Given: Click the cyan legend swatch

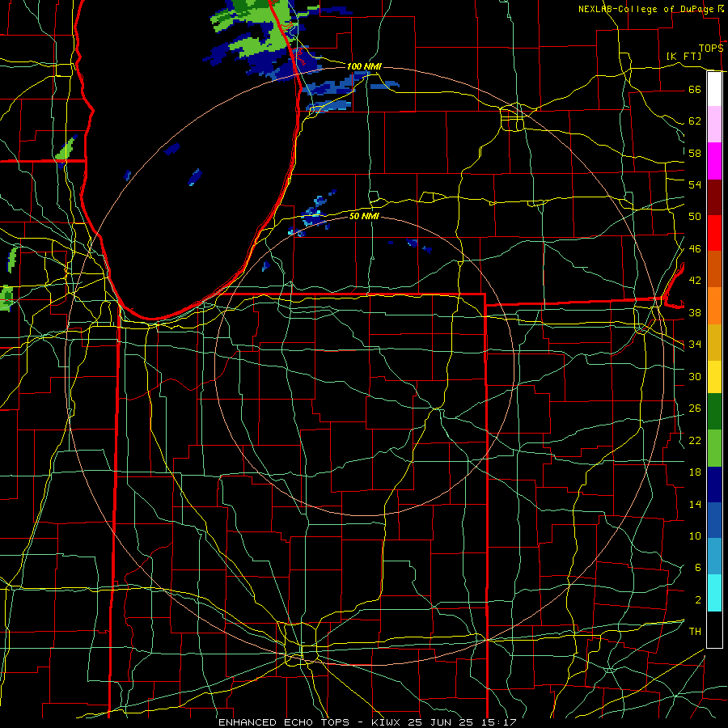Looking at the screenshot, I should pos(714,593).
